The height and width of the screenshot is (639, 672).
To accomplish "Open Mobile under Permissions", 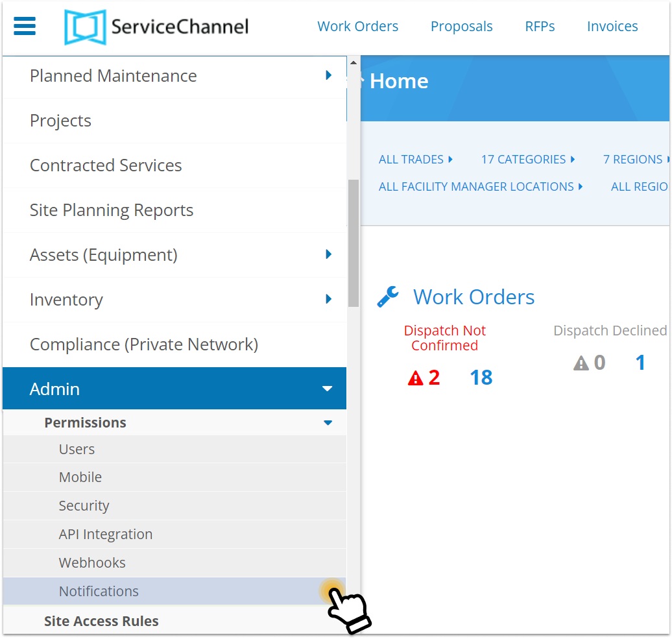I will click(175, 477).
